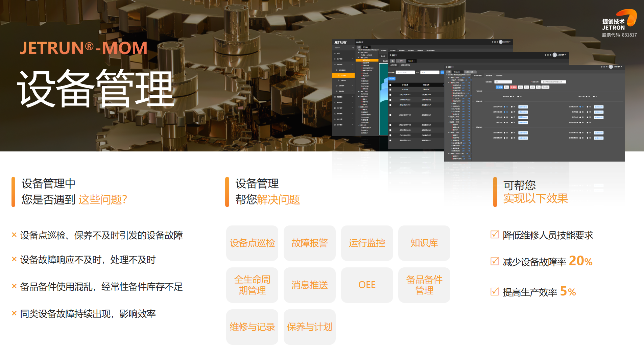Screen dimensions: 644x360
Task: Click the red delete button in front screenshot
Action: pyautogui.click(x=513, y=87)
